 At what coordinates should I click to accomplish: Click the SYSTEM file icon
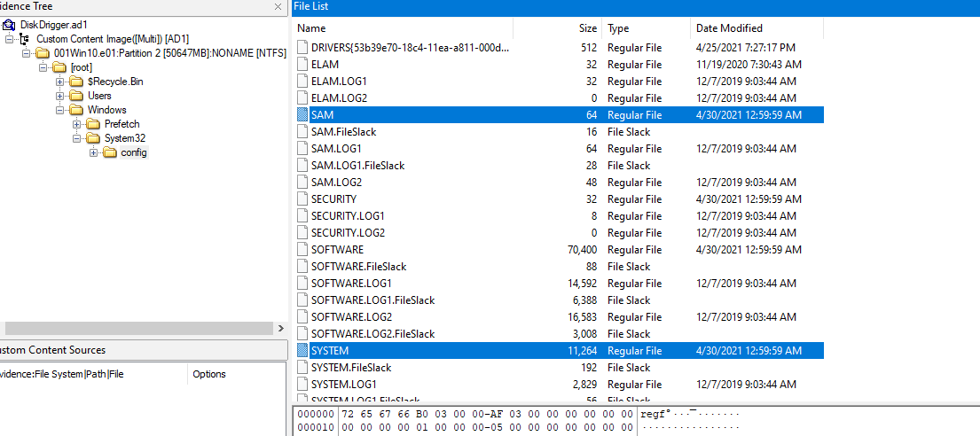point(303,351)
